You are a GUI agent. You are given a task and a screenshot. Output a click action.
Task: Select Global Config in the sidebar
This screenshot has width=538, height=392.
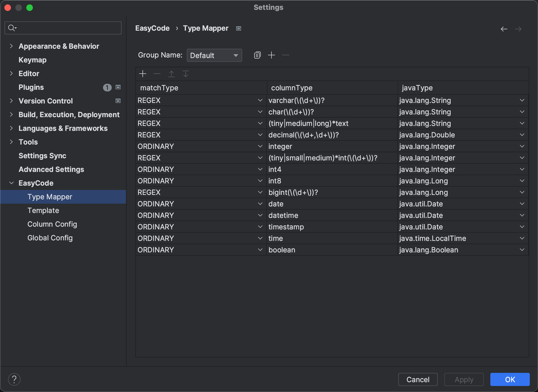tap(50, 238)
